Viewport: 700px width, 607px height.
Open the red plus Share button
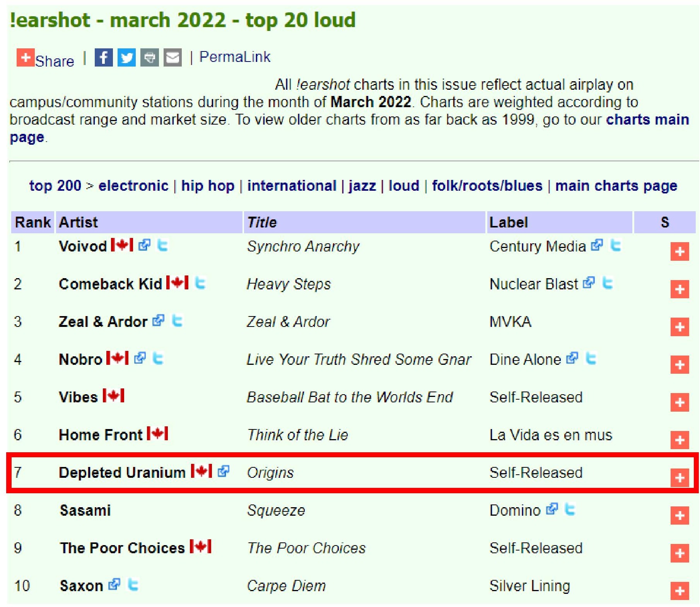click(x=26, y=58)
